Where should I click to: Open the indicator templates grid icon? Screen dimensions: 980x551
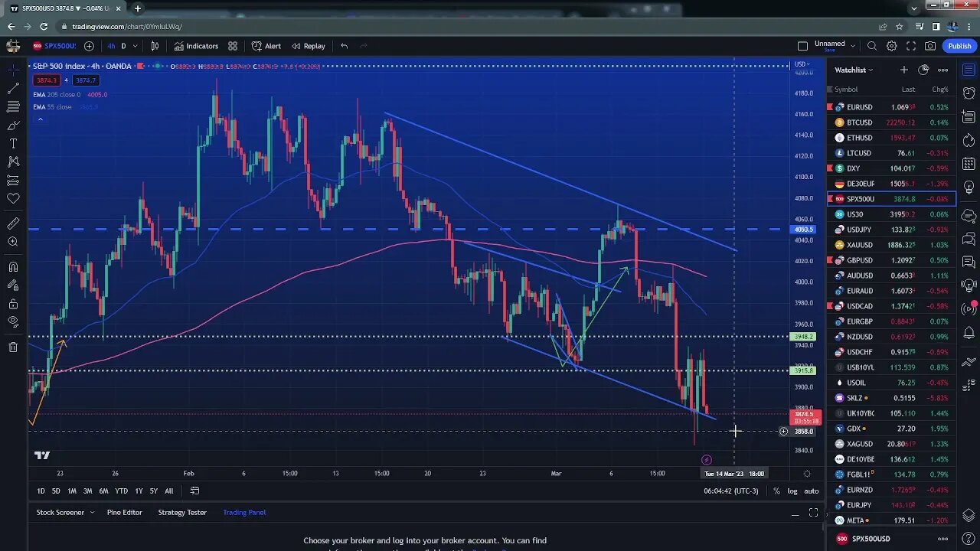pos(233,46)
